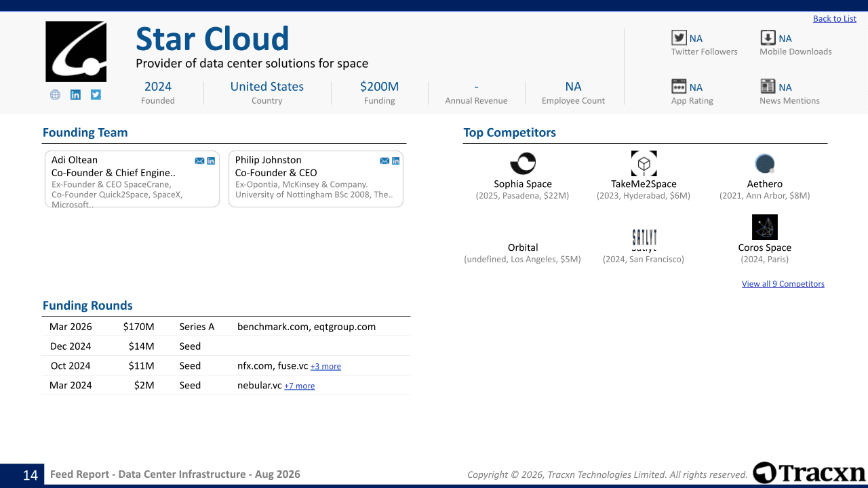Click Adi Oltean's email envelope icon
The width and height of the screenshot is (868, 488).
tap(199, 161)
